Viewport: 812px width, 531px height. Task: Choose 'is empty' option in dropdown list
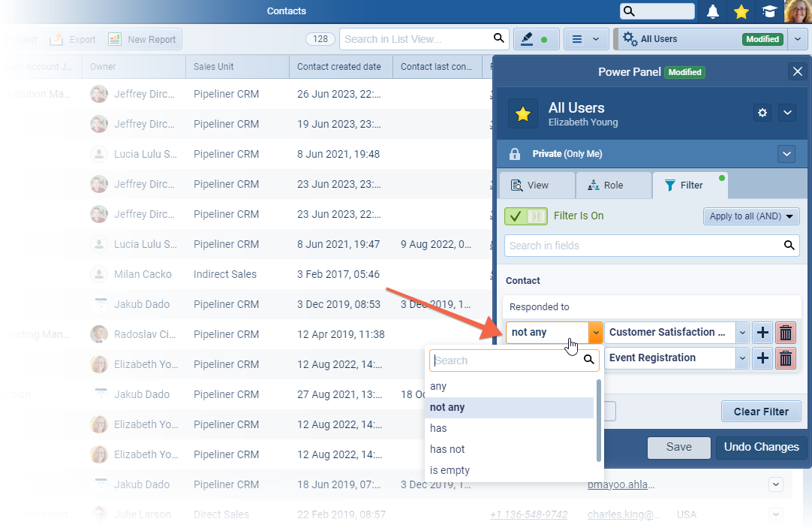[x=450, y=470]
